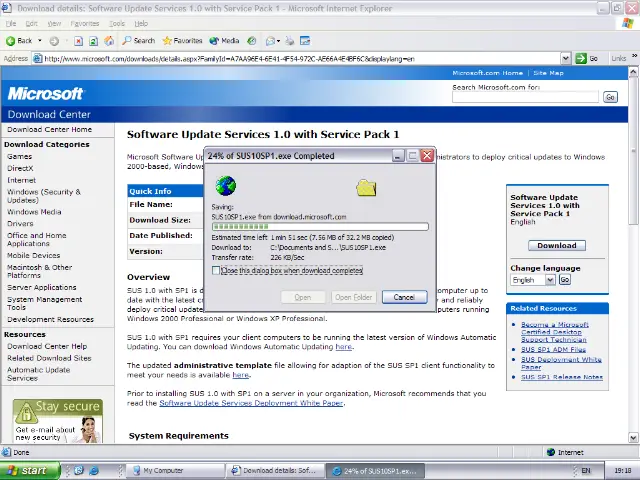Screen dimensions: 640x480
Task: Open Download Center Help link
Action: pos(47,346)
